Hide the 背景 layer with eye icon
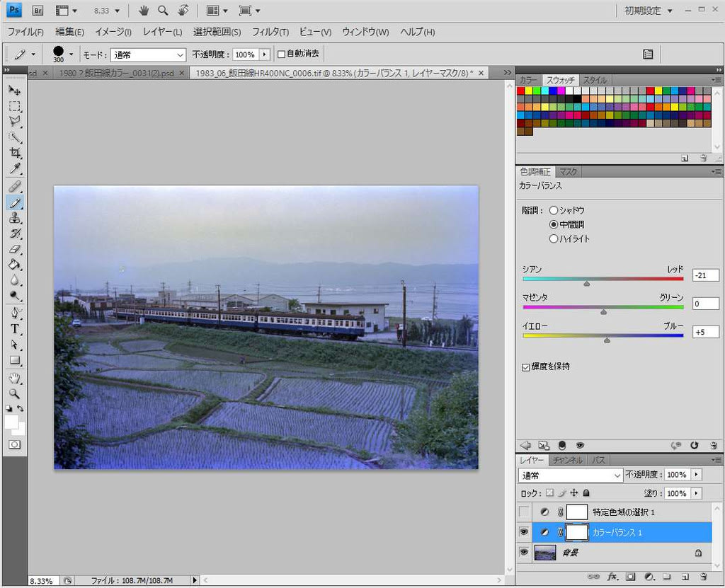Screen dimensions: 725x588 (524, 552)
